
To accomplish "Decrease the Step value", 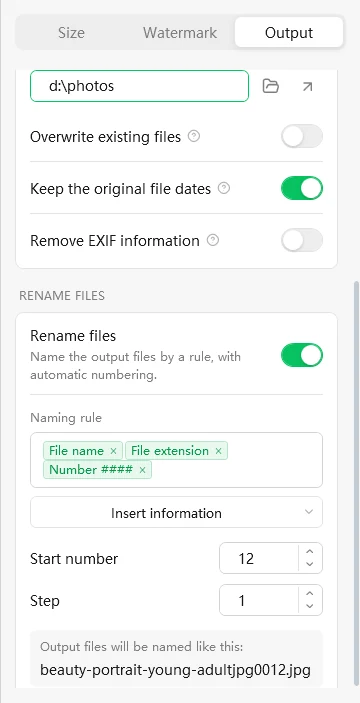I will (x=309, y=606).
